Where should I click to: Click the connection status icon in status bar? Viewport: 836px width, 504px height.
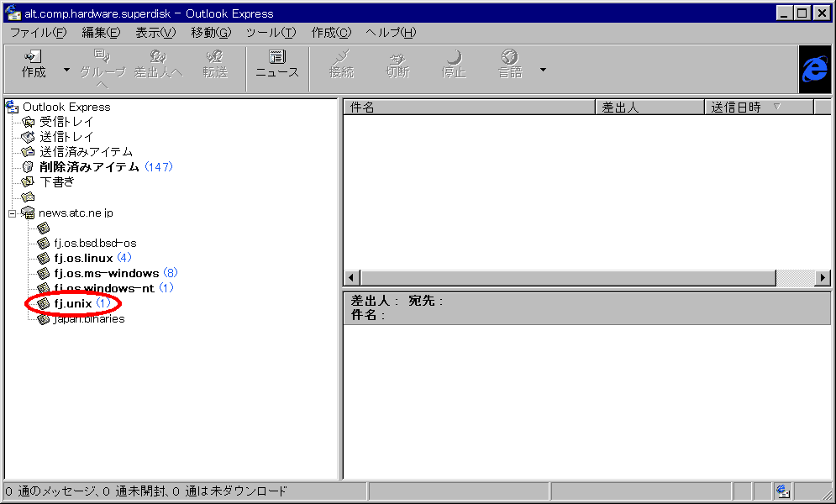(x=783, y=491)
